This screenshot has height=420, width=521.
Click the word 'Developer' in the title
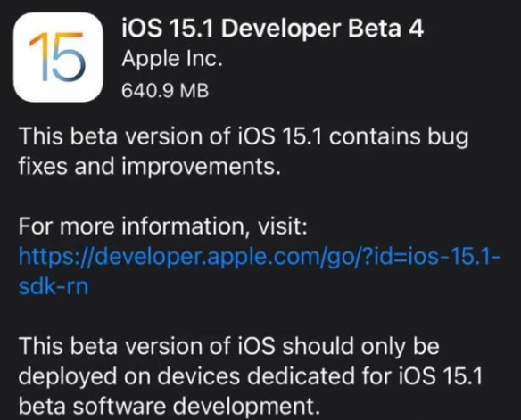pos(281,29)
